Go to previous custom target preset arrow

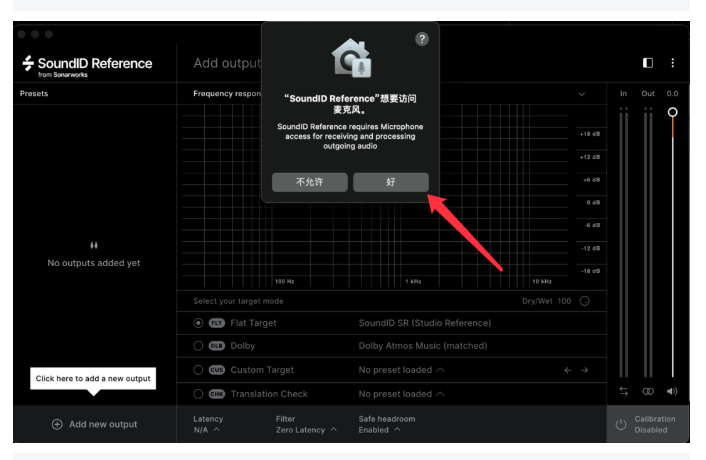tap(568, 370)
